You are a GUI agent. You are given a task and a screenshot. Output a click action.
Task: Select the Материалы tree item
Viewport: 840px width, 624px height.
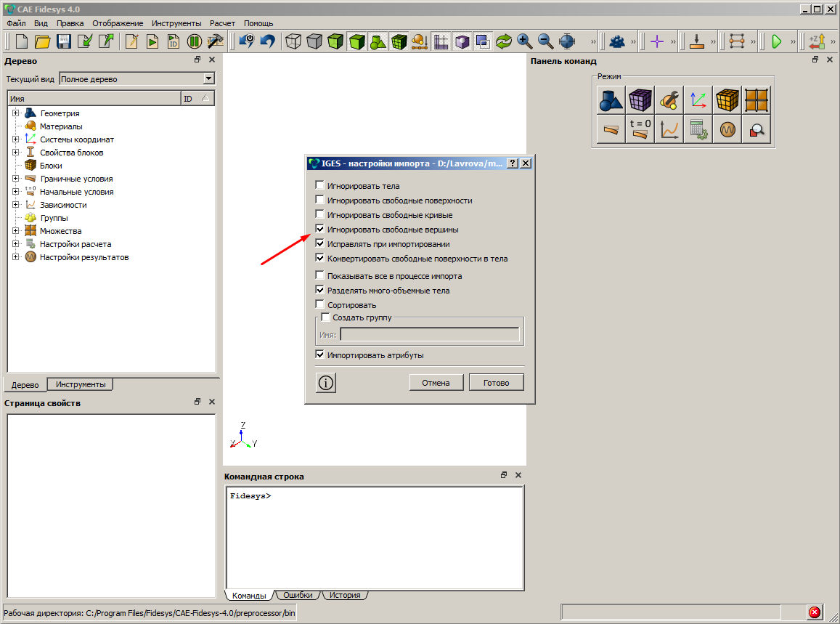click(61, 126)
